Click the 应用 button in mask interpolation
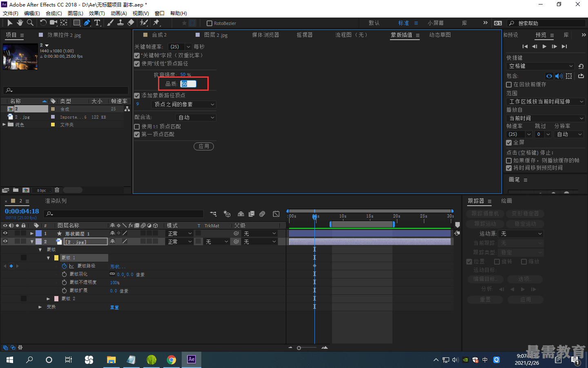The width and height of the screenshot is (588, 368). (204, 146)
